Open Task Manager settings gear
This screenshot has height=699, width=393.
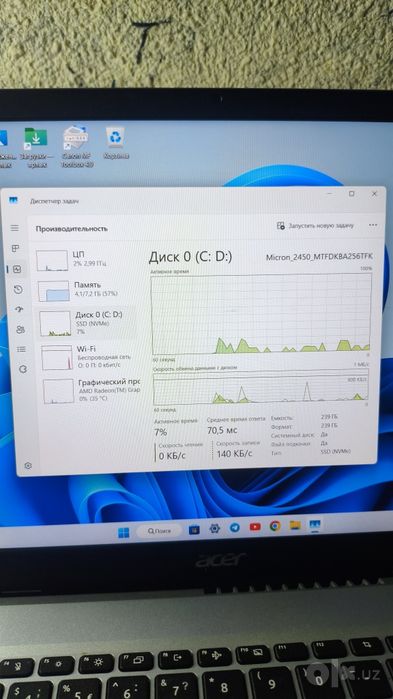(x=28, y=465)
